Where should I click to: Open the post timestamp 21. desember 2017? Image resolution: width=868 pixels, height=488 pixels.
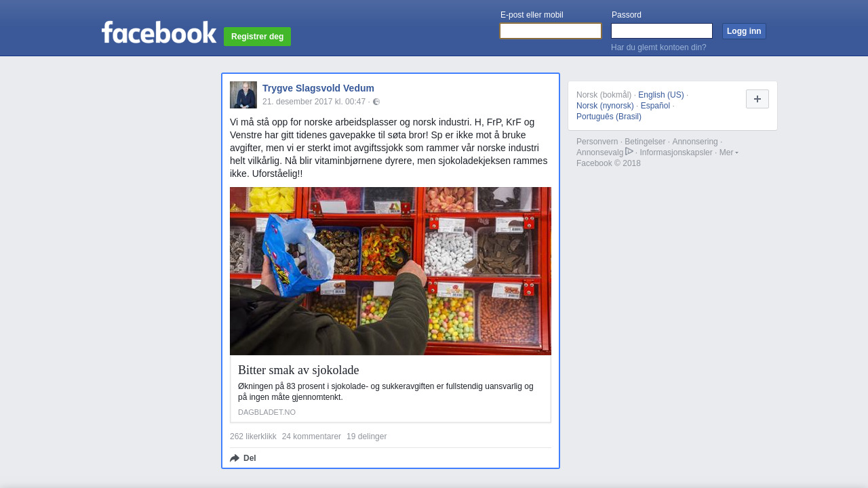coord(314,102)
